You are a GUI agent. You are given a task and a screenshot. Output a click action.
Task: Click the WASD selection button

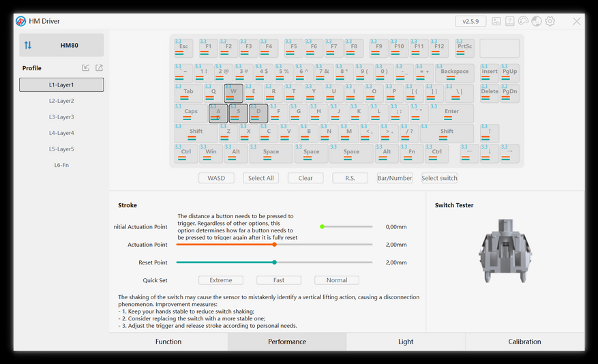pos(216,178)
